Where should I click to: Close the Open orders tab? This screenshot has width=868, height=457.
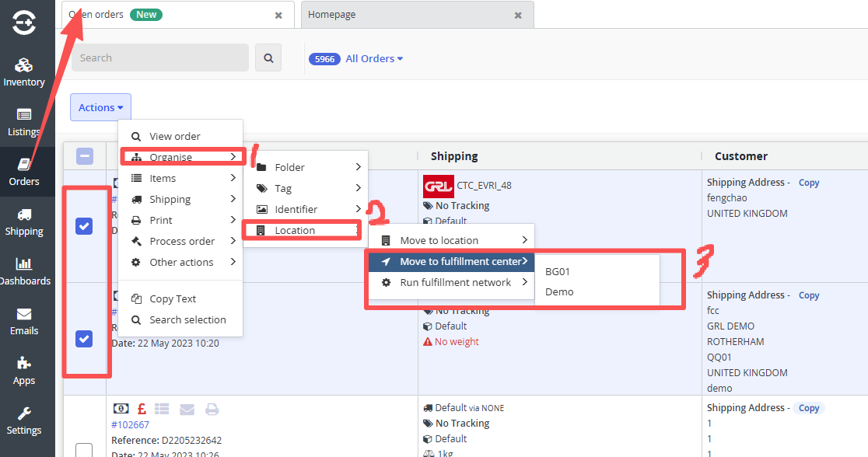(278, 16)
